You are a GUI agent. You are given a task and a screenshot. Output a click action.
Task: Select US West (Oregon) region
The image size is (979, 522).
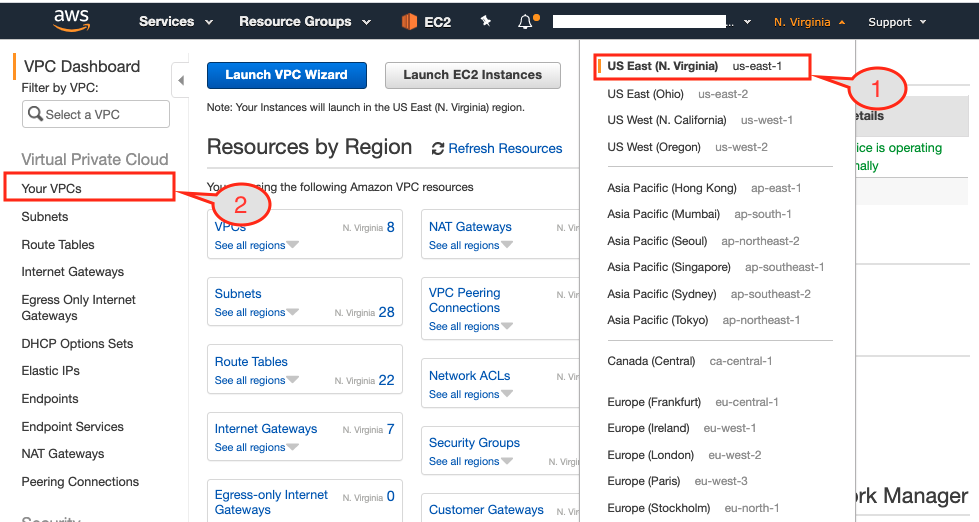(687, 147)
